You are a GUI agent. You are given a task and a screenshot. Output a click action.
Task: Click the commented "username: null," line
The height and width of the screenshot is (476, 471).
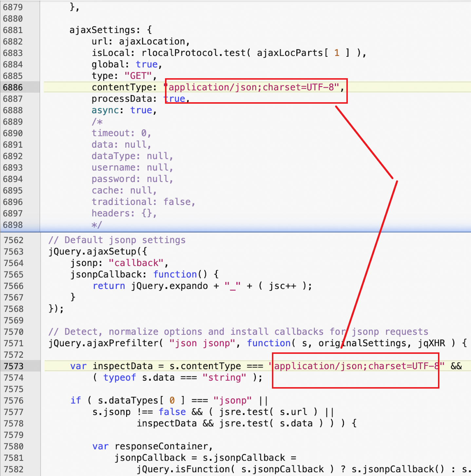pos(133,168)
